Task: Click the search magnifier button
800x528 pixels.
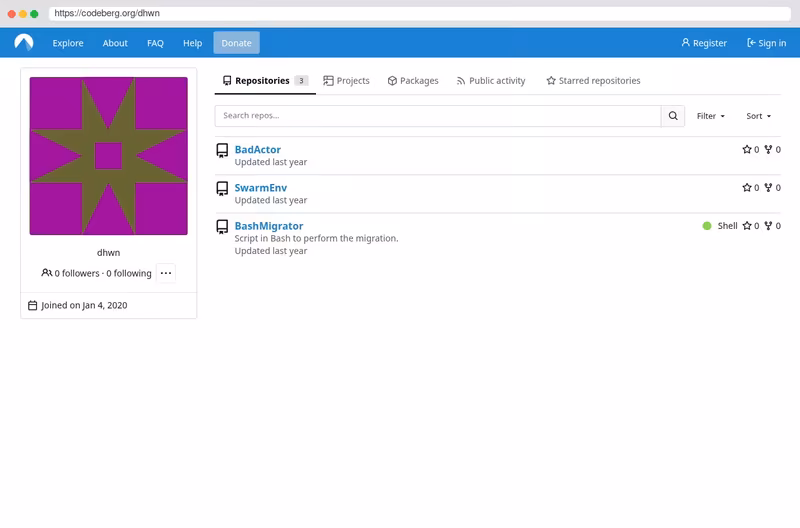Action: (673, 116)
